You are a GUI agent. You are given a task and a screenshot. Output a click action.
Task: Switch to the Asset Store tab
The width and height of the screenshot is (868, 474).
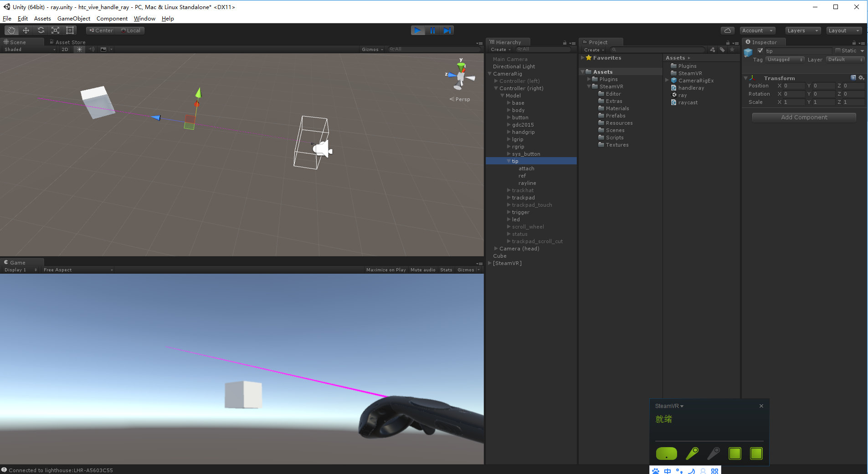[67, 42]
